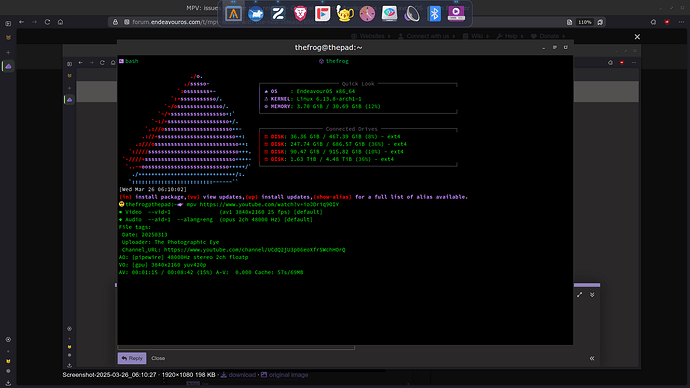The width and height of the screenshot is (690, 388).
Task: Open the extensions icon in outer browser toolbar
Action: coord(653,22)
